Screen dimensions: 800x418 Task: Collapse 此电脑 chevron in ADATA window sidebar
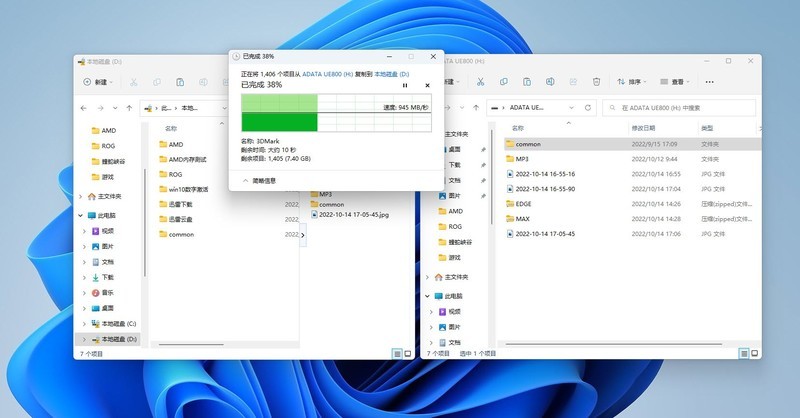pos(428,296)
